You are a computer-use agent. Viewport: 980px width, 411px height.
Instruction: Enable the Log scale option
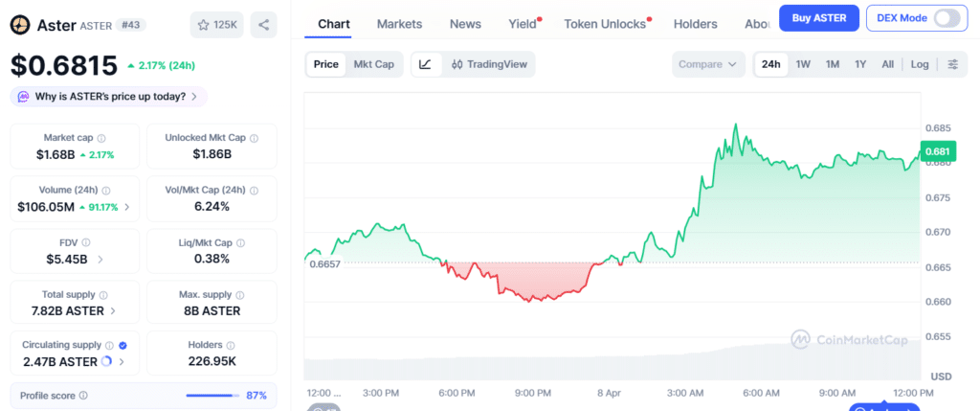(919, 64)
